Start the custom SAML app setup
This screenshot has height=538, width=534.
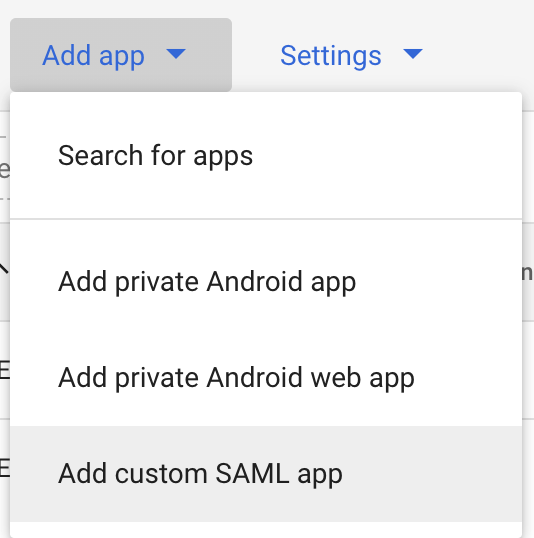click(266, 474)
